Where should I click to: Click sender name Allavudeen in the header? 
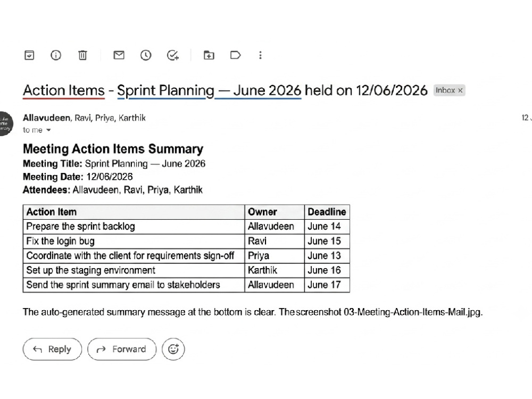46,118
